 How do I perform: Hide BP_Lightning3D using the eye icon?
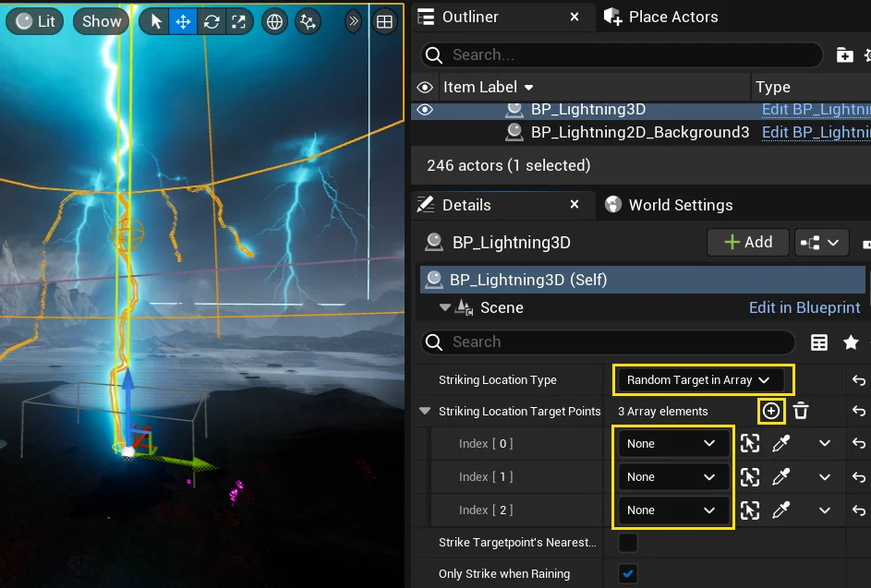(425, 109)
